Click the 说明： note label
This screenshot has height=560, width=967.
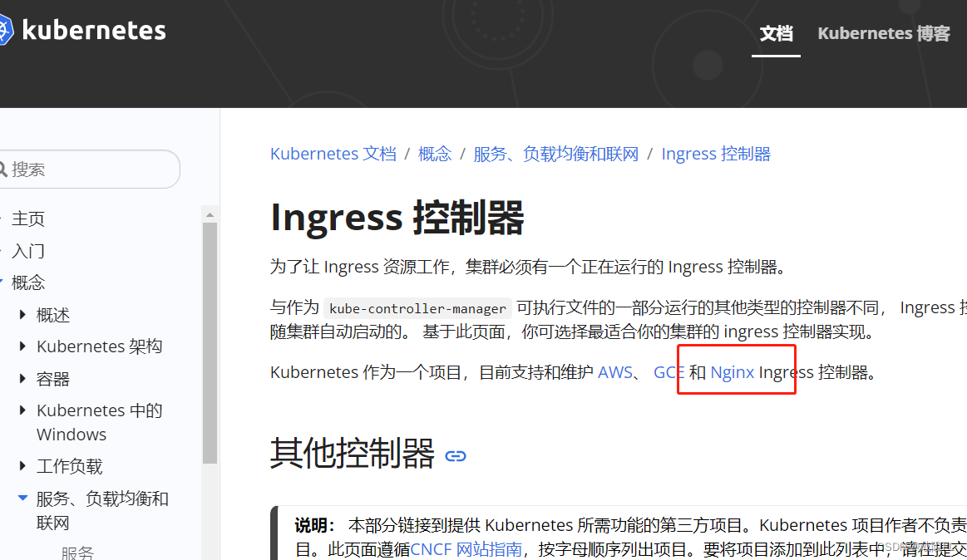click(x=314, y=525)
